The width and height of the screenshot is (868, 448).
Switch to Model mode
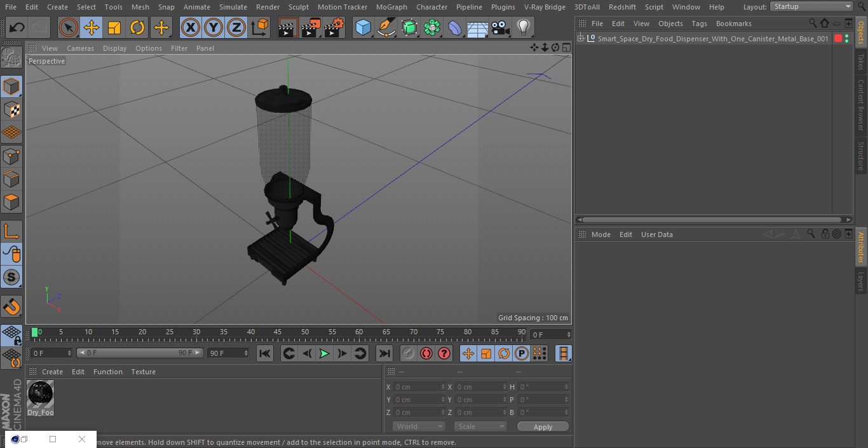(11, 86)
